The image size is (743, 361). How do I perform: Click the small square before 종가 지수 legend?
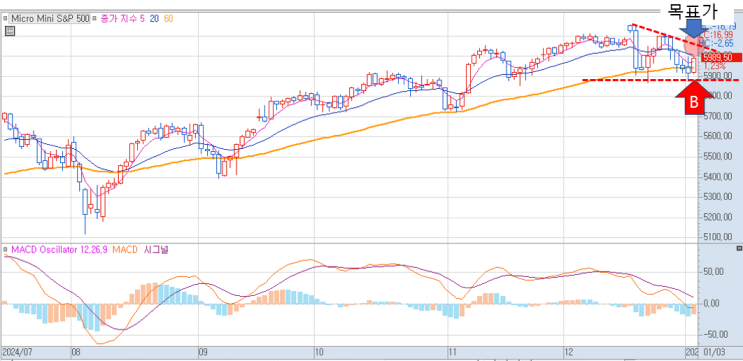[x=94, y=19]
